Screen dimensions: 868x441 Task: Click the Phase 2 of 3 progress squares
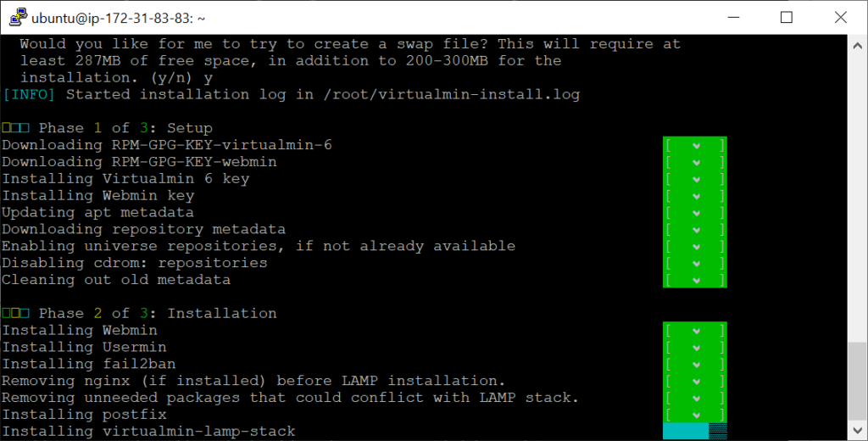coord(15,313)
